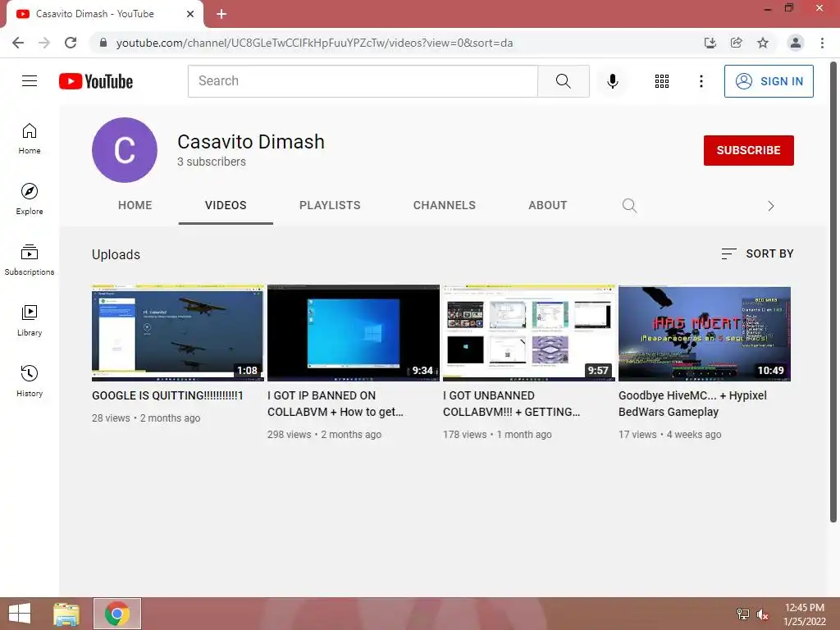Play the 1:08 video thumbnail
The height and width of the screenshot is (630, 840).
pos(178,333)
